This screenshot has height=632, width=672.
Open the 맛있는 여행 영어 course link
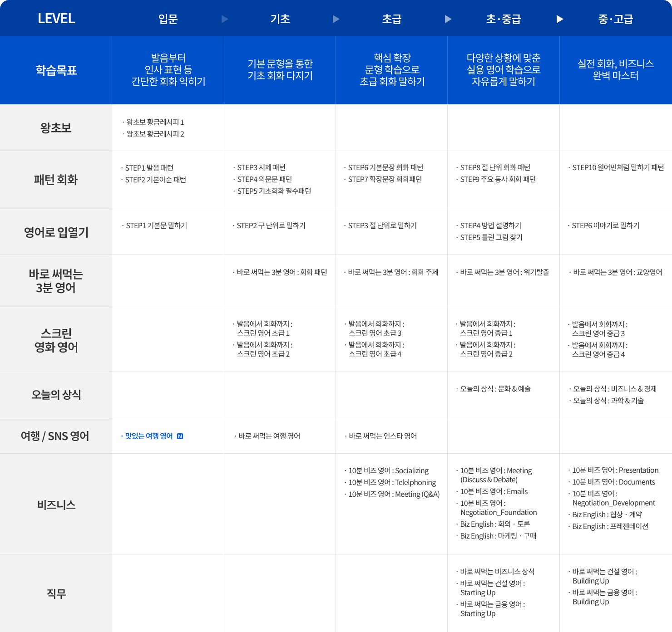149,436
